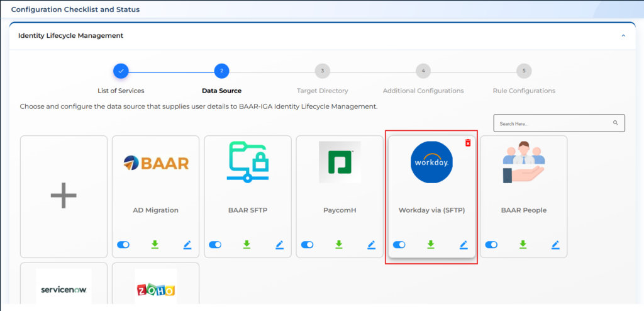Image resolution: width=644 pixels, height=311 pixels.
Task: Disable the BAAR SFTP switch
Action: coord(215,245)
